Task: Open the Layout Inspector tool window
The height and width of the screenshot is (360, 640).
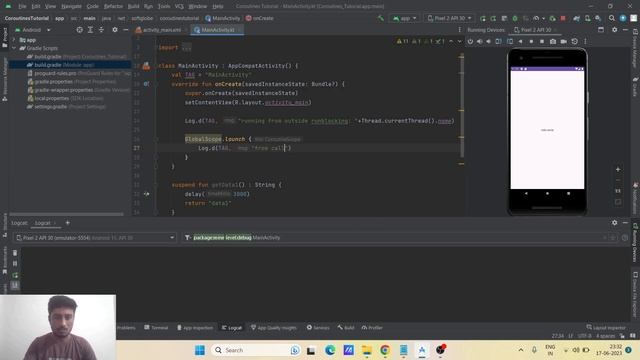Action: [606, 327]
